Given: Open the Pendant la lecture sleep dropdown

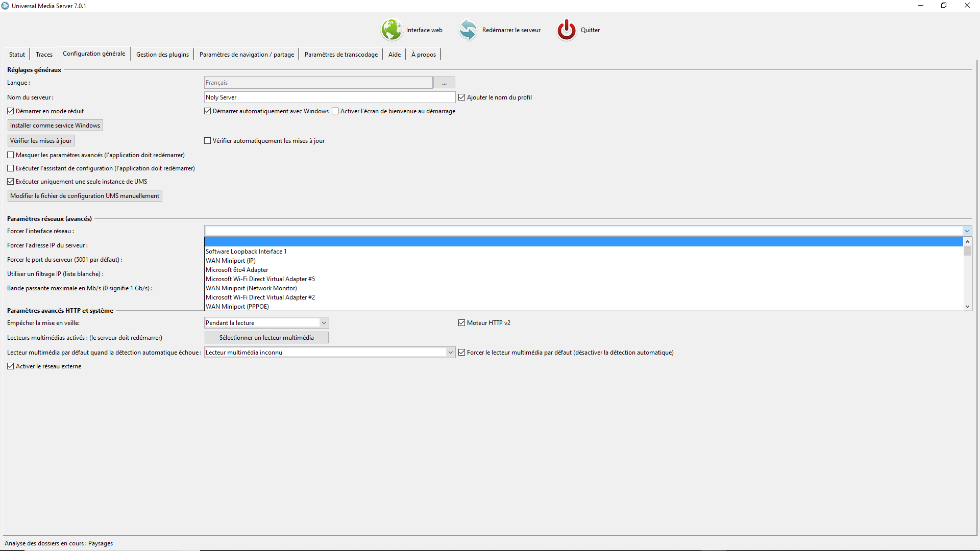Looking at the screenshot, I should pyautogui.click(x=266, y=323).
